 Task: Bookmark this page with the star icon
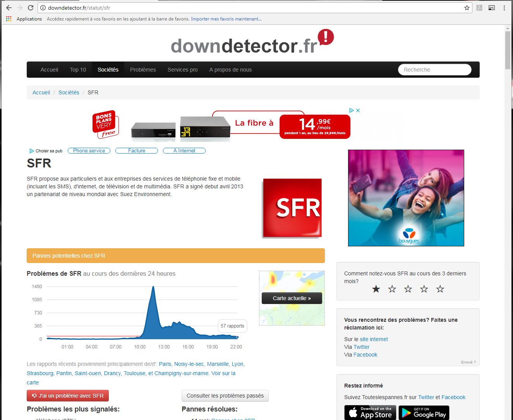(467, 8)
